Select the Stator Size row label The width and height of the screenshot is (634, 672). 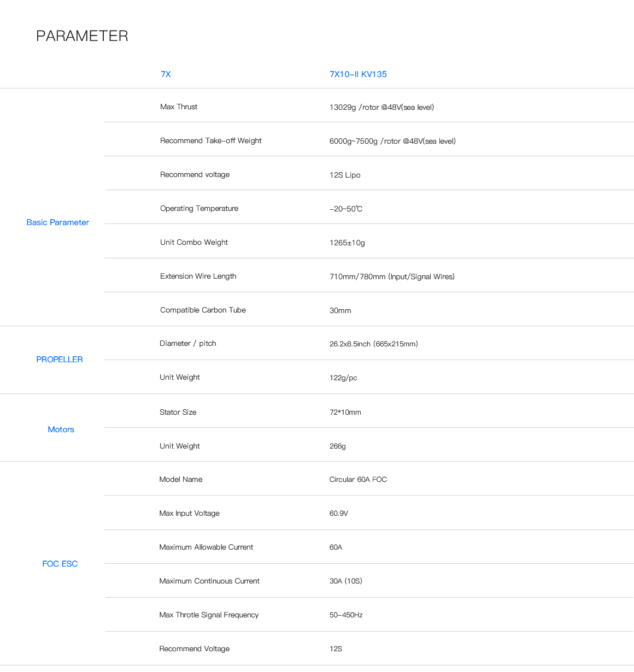178,412
